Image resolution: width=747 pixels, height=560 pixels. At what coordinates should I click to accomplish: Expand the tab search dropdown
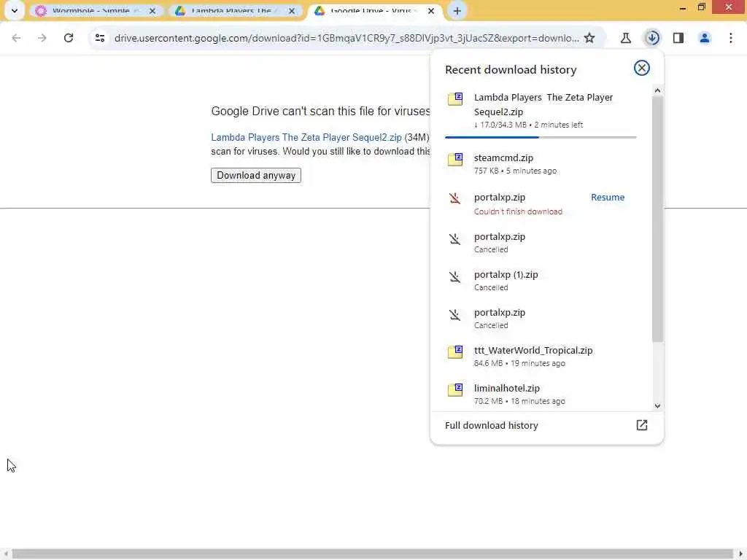14,11
